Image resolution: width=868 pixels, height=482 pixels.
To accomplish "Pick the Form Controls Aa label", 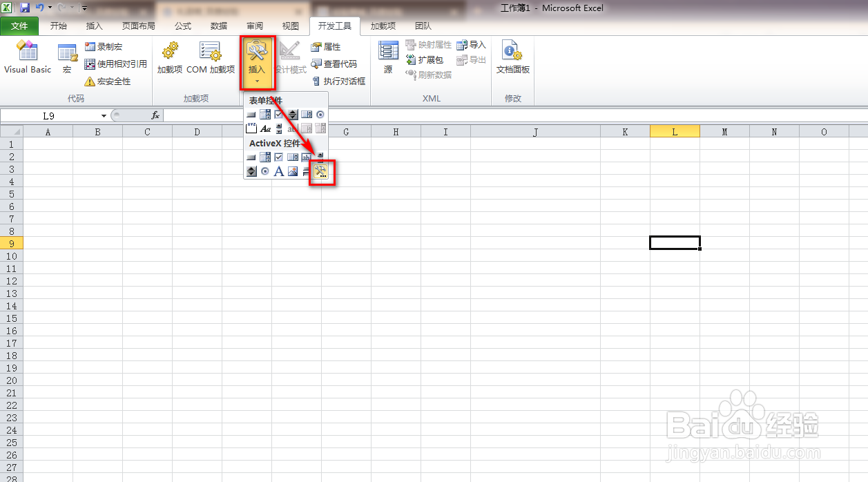I will click(265, 128).
